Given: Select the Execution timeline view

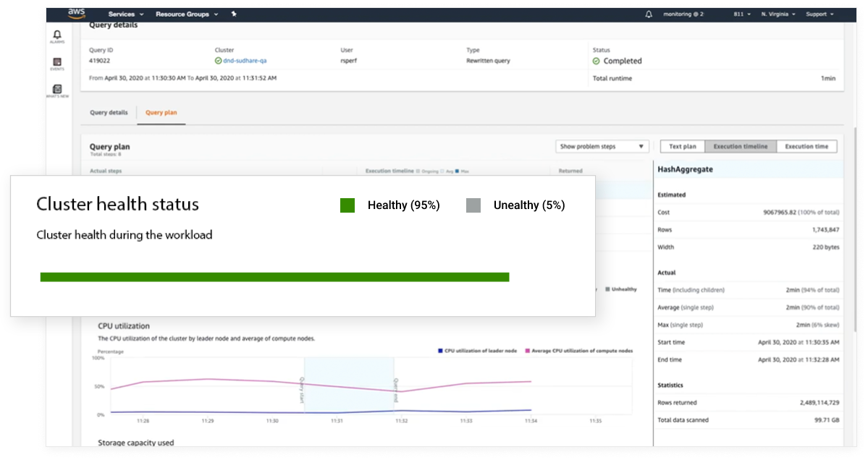Looking at the screenshot, I should tap(740, 147).
